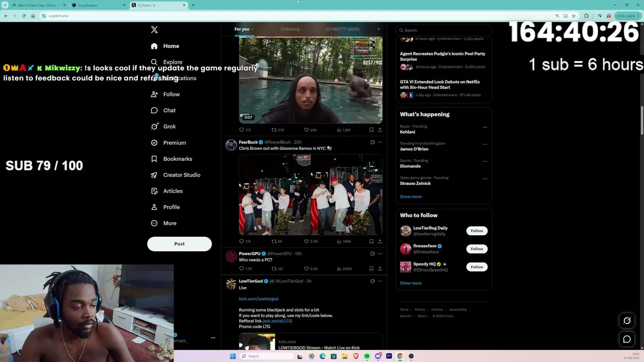Reload the browser page
This screenshot has height=362, width=644.
tap(24, 16)
